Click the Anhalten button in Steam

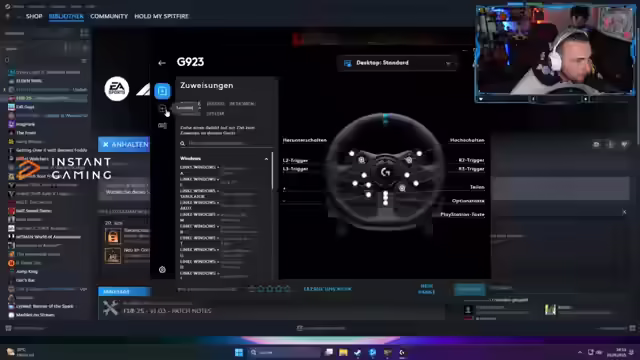124,144
